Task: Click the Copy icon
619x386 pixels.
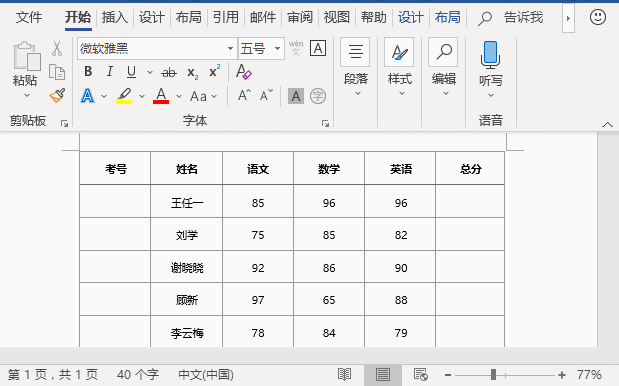Action: [57, 72]
